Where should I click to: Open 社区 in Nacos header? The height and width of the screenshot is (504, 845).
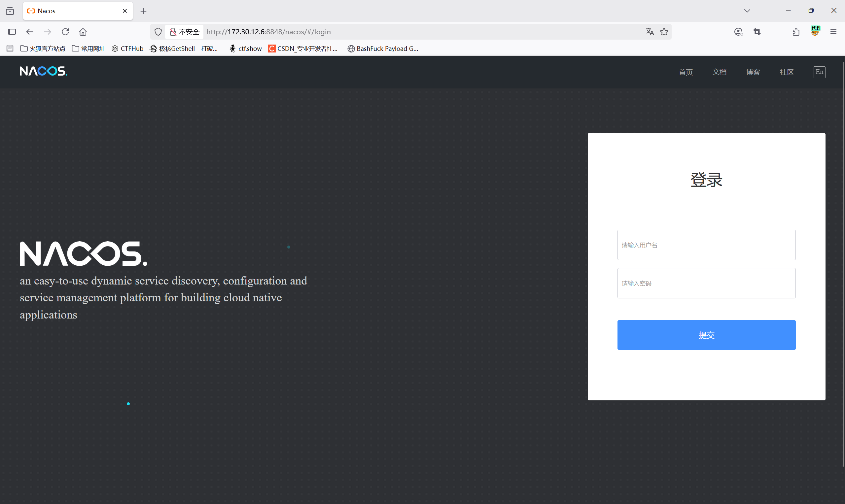click(x=787, y=72)
